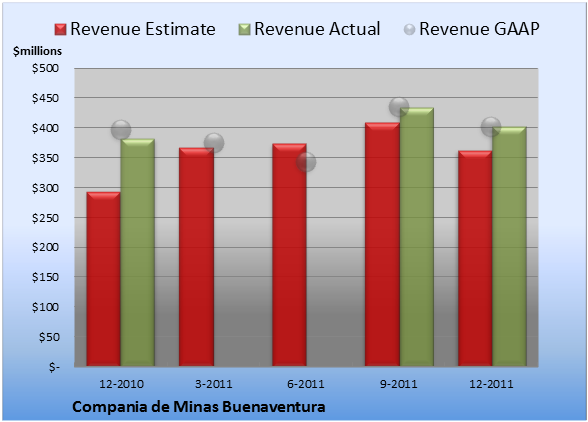
Task: Select the red estimate bar for 3-2011
Action: click(196, 257)
